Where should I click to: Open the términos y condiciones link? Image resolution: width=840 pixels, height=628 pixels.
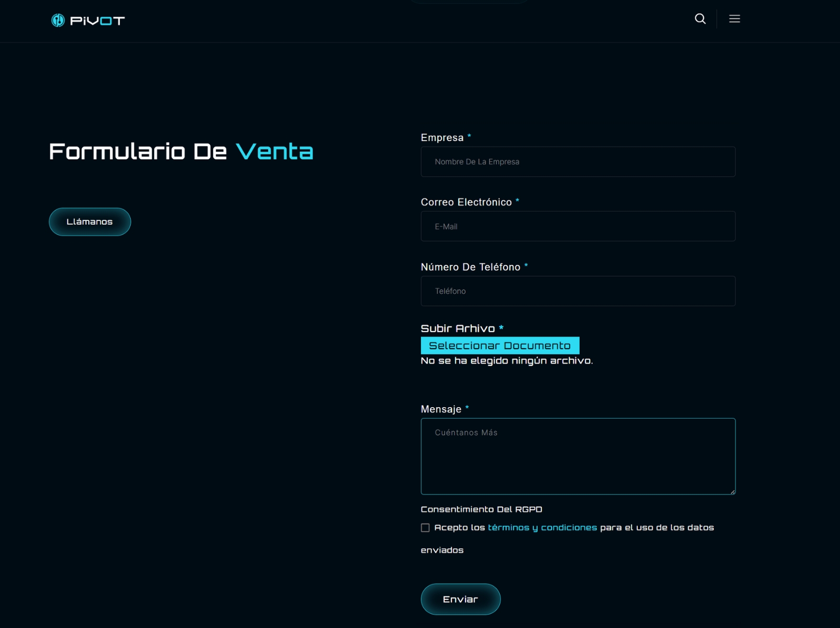pos(542,527)
